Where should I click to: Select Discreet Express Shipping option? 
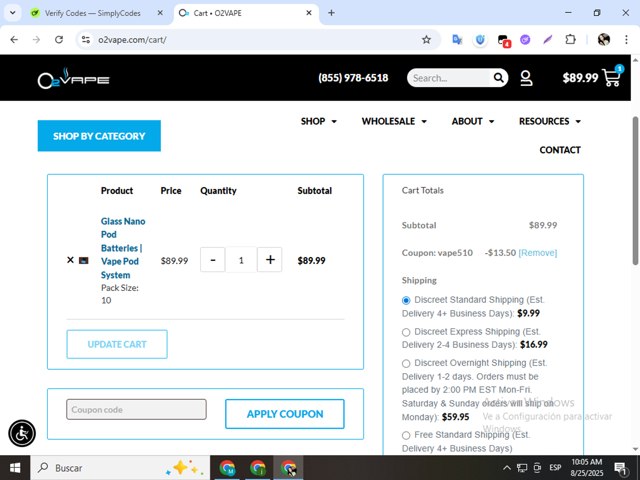[406, 332]
